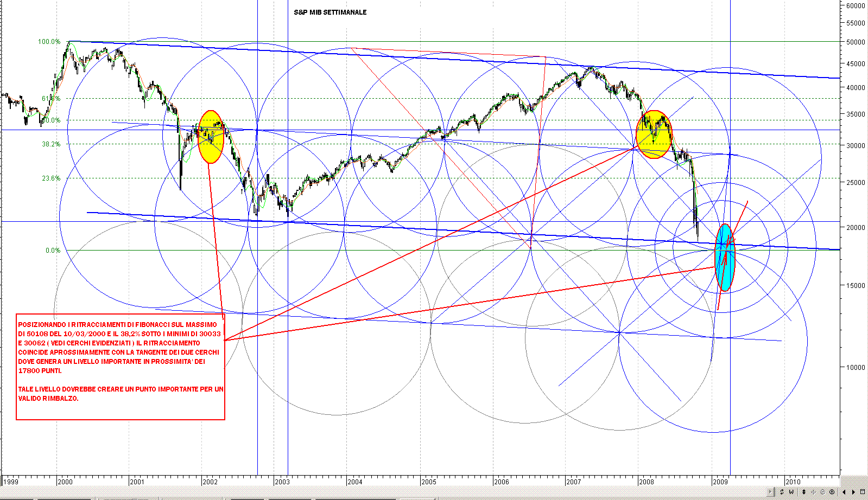Click the horizontal scrollbar track below the time axis
Image resolution: width=868 pixels, height=500 pixels.
coord(383,492)
